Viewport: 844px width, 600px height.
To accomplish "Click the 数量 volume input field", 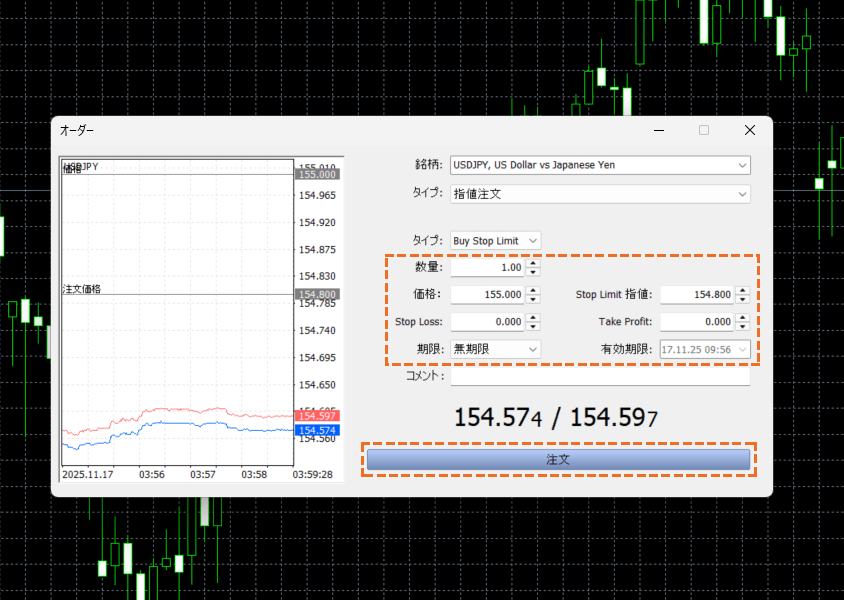I will (487, 268).
